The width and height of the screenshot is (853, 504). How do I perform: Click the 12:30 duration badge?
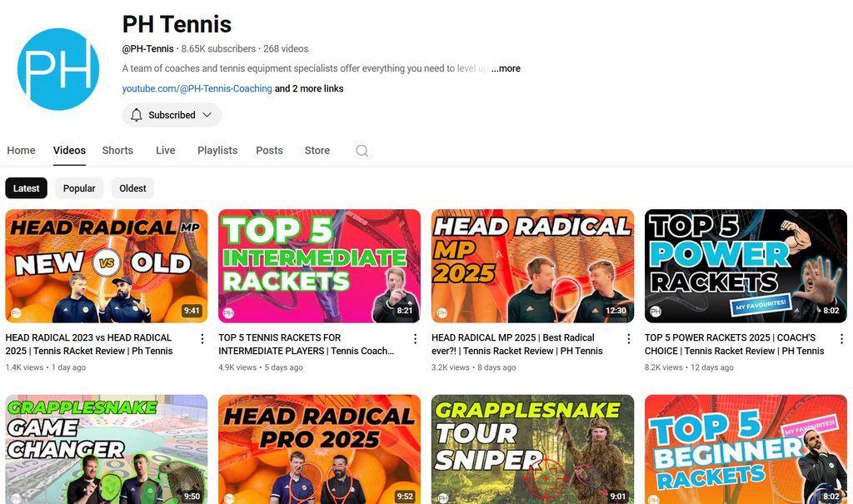click(x=616, y=311)
